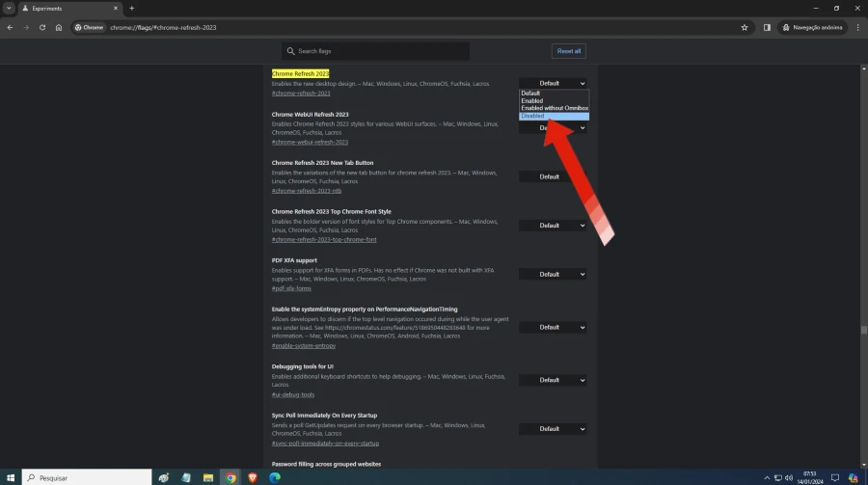This screenshot has height=485, width=868.
Task: Open the Chrome WebUI Refresh 2023 dropdown
Action: 553,128
